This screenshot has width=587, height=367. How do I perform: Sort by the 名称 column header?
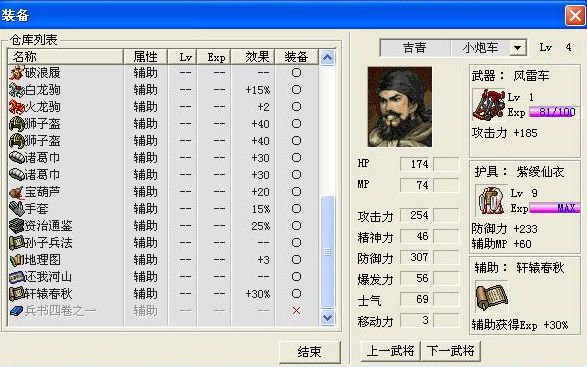66,57
